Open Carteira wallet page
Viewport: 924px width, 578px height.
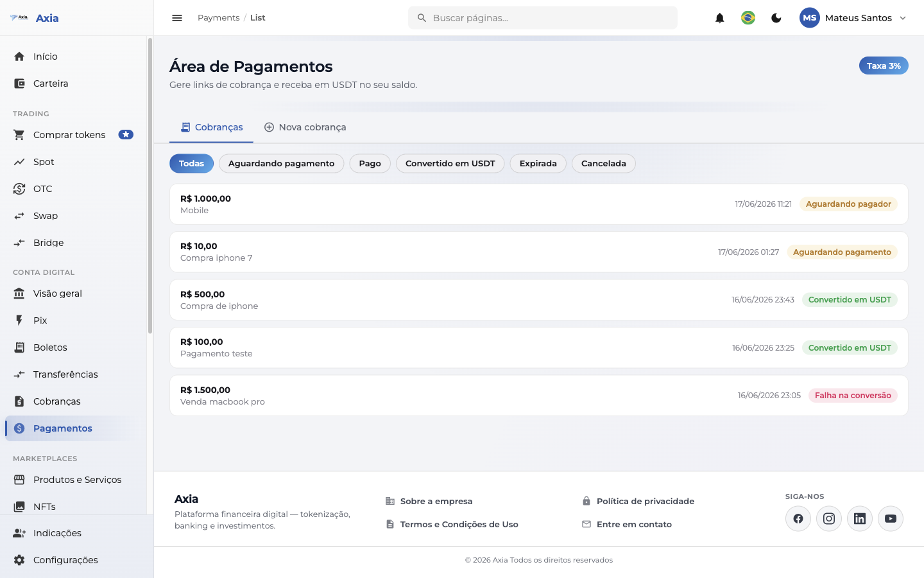(x=73, y=83)
